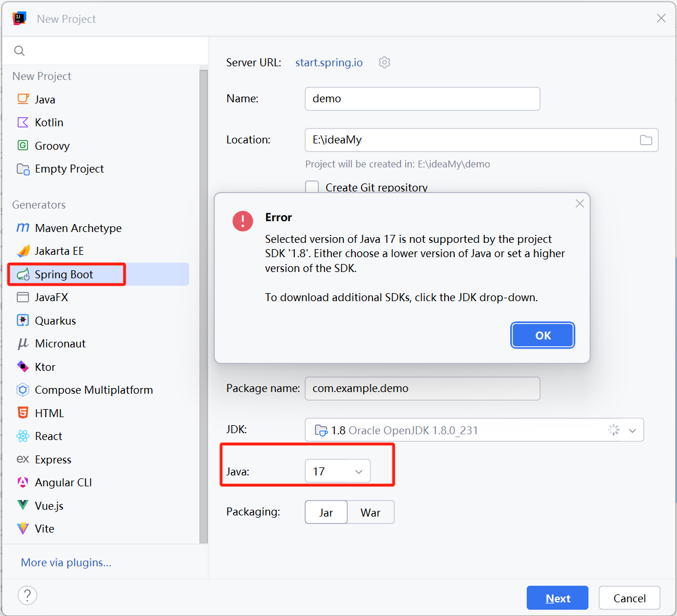
Task: Enable Create Git repository checkbox
Action: coord(312,187)
